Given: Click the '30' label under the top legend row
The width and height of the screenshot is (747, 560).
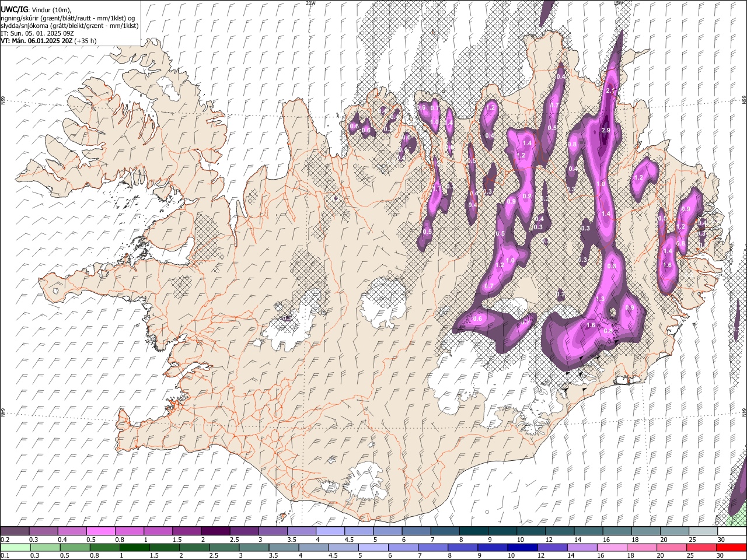Looking at the screenshot, I should click(721, 540).
